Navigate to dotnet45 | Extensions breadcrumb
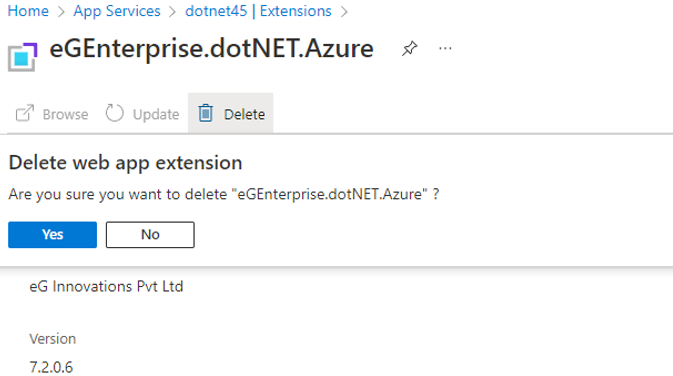The height and width of the screenshot is (376, 673). [x=258, y=11]
